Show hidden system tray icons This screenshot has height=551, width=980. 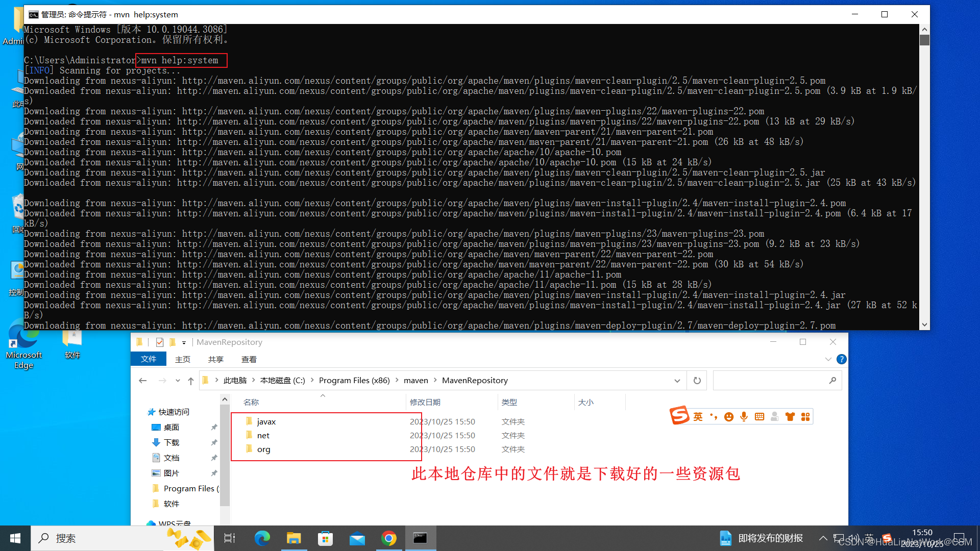823,538
